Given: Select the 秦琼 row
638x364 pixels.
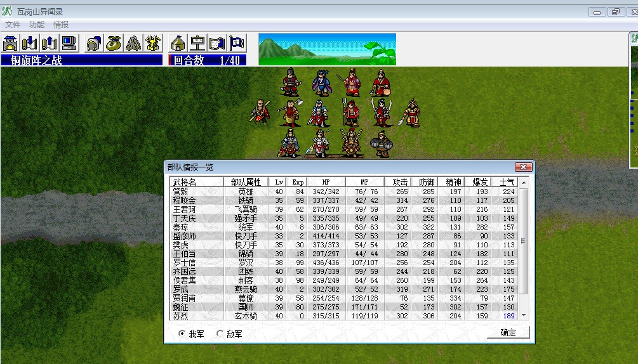Looking at the screenshot, I should (x=344, y=227).
